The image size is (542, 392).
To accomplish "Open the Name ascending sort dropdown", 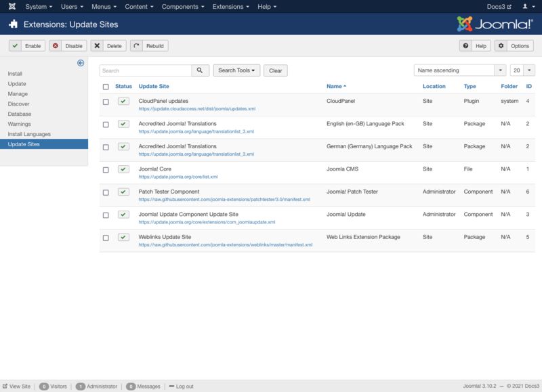I will pyautogui.click(x=460, y=70).
